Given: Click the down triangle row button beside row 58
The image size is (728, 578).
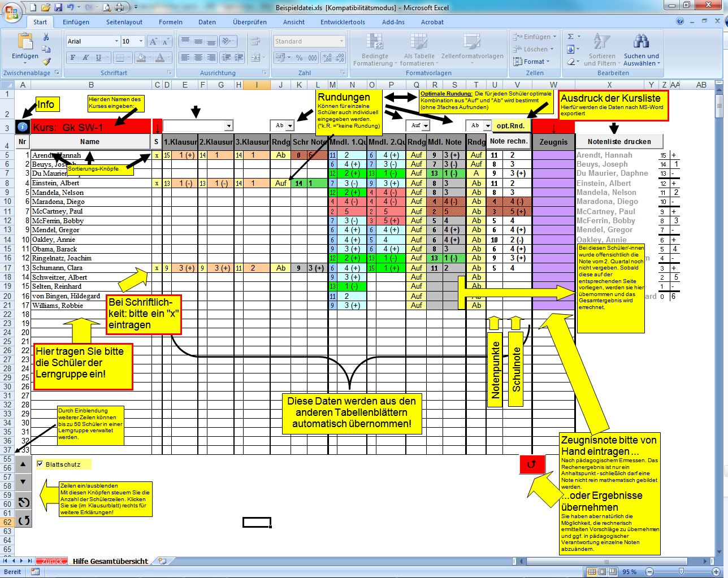Looking at the screenshot, I should pos(23,482).
